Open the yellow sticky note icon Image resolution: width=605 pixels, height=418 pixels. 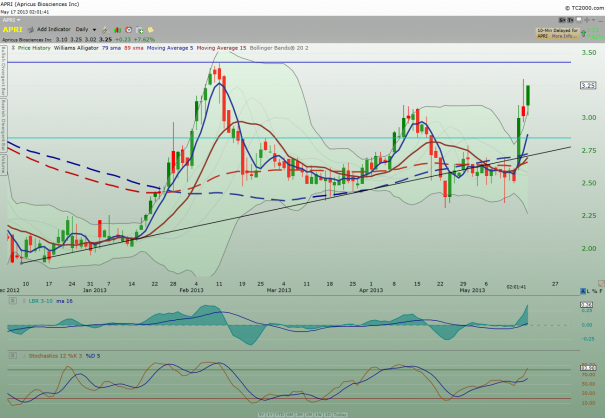click(150, 30)
